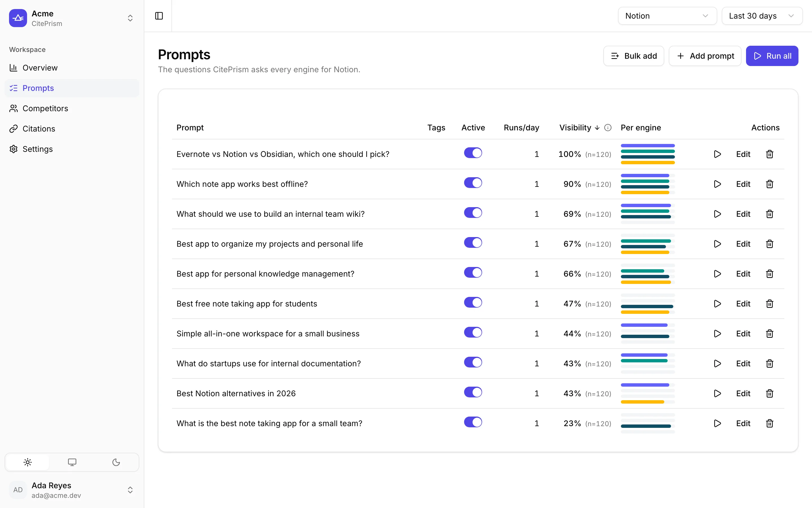Run the 'Which note app works best offline?' prompt
812x508 pixels.
point(717,184)
